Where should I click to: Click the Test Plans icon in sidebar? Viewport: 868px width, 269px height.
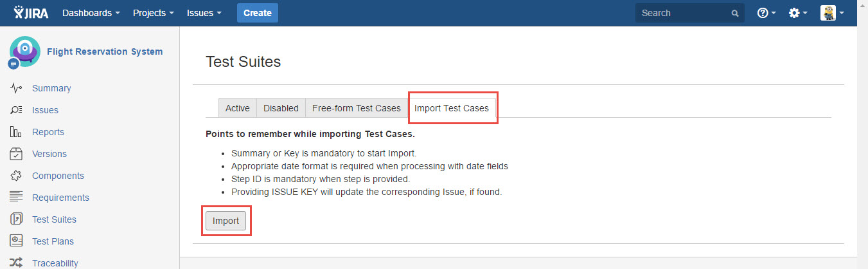17,241
